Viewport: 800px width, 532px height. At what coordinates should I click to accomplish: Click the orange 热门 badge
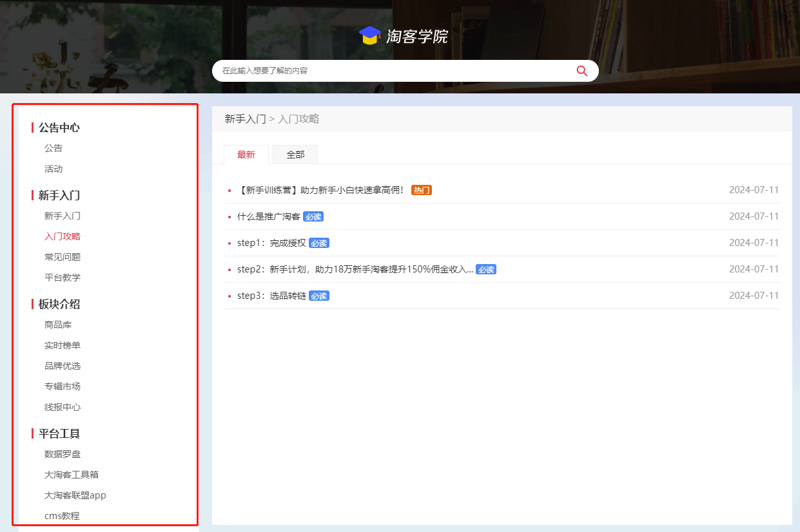click(421, 190)
